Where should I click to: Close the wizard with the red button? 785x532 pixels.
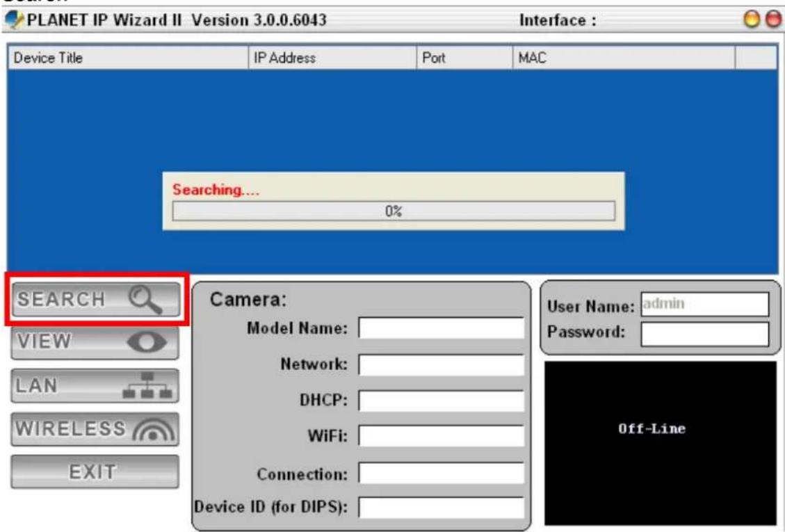(x=773, y=19)
